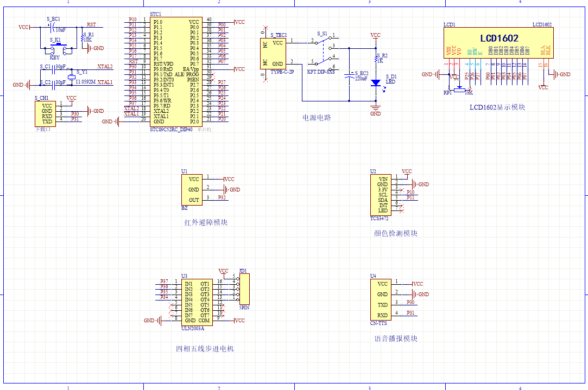Click the 语音播报模块 caption text
588x390 pixels.
coord(396,338)
